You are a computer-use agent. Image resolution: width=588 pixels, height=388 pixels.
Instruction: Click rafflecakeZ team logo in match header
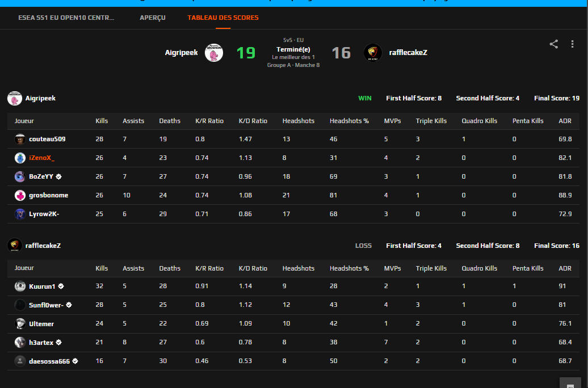[x=373, y=53]
